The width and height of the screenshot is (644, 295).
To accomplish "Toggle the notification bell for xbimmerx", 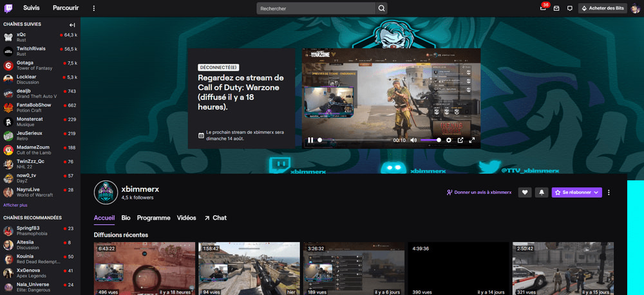I will click(x=542, y=193).
